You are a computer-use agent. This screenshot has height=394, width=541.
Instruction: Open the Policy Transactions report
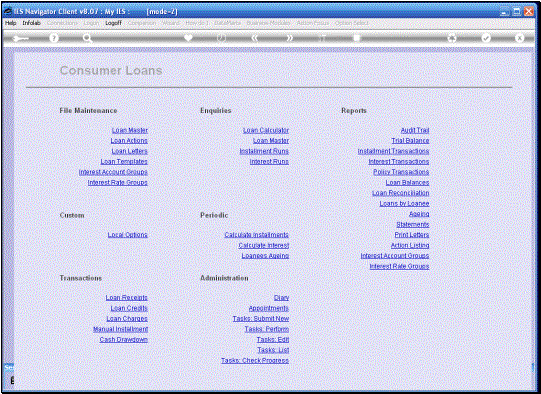click(401, 172)
